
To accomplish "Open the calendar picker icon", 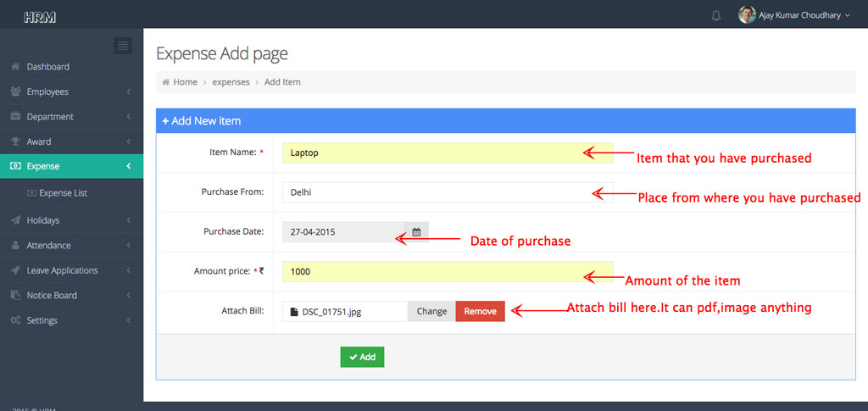I will point(416,231).
